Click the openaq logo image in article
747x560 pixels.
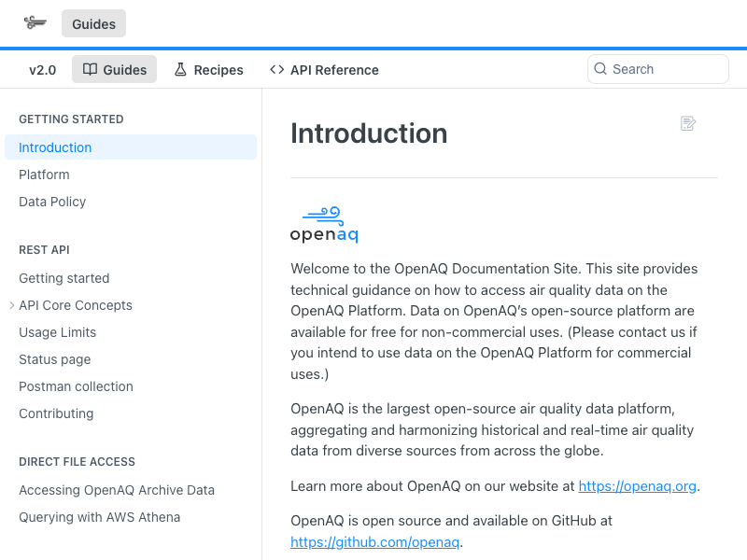click(x=324, y=224)
